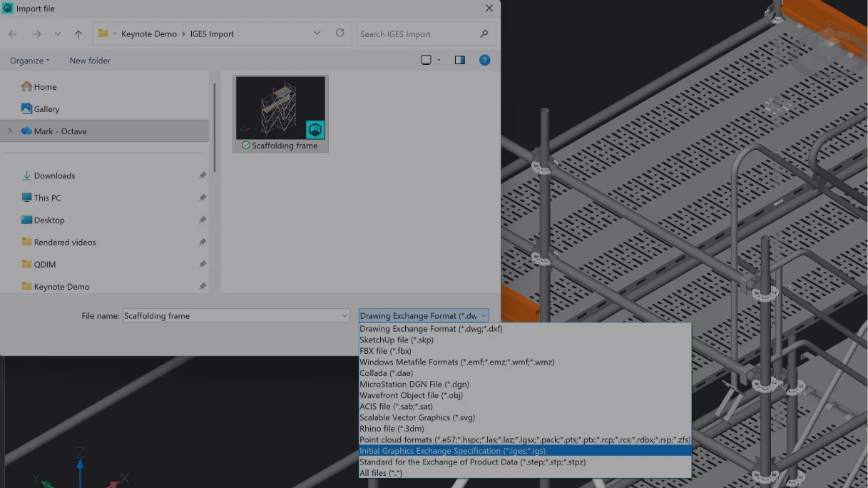The height and width of the screenshot is (488, 868).
Task: Refresh the IGES Import folder view
Action: click(339, 34)
